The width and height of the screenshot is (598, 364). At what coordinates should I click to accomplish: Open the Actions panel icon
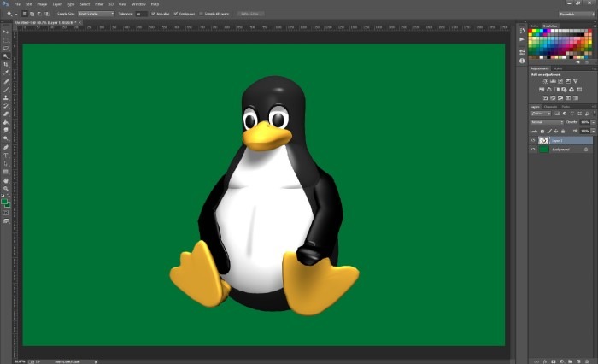tap(522, 39)
